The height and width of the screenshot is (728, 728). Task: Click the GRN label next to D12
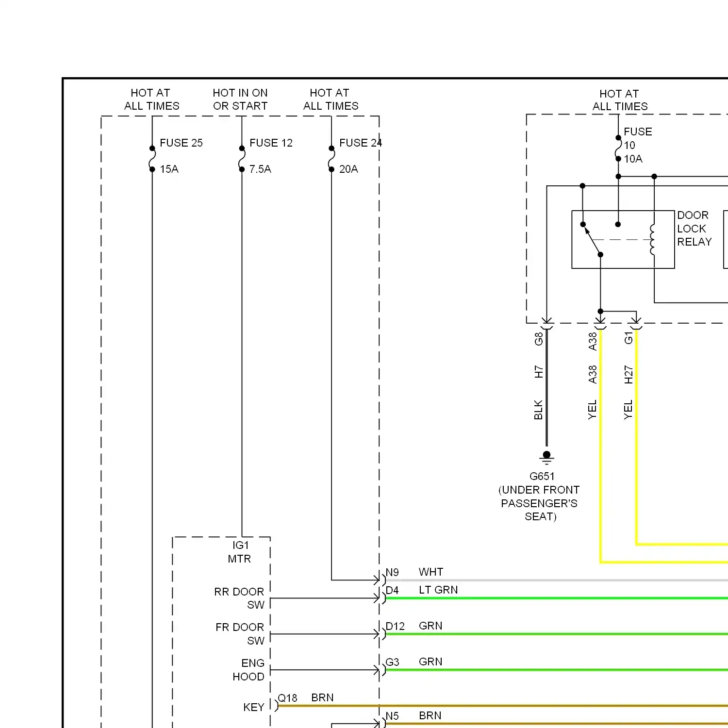(430, 626)
